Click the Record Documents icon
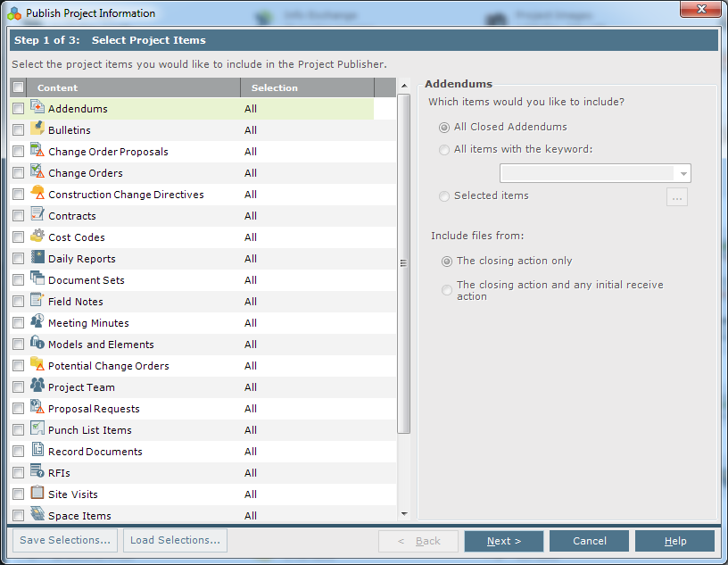The image size is (728, 565). tap(37, 449)
